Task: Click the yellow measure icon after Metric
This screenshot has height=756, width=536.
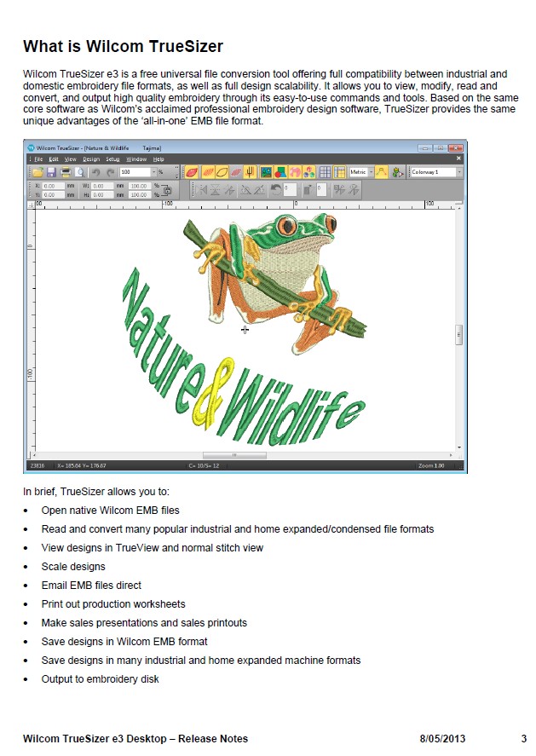Action: click(x=381, y=172)
